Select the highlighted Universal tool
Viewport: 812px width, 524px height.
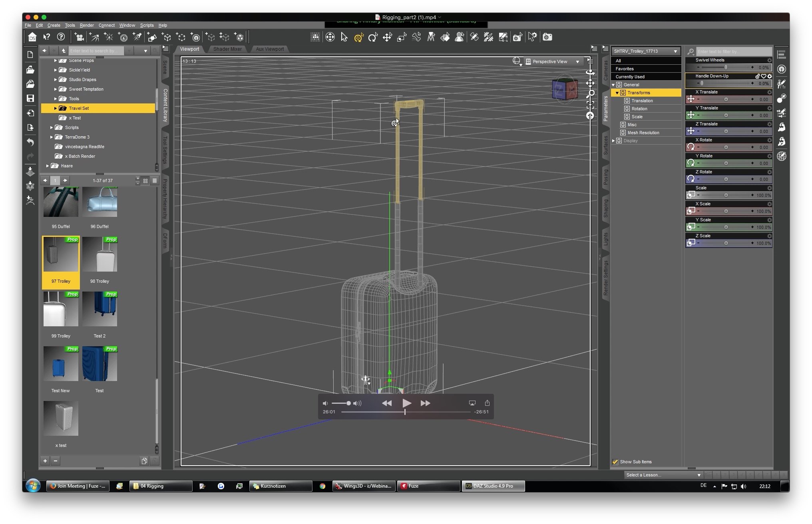(358, 37)
